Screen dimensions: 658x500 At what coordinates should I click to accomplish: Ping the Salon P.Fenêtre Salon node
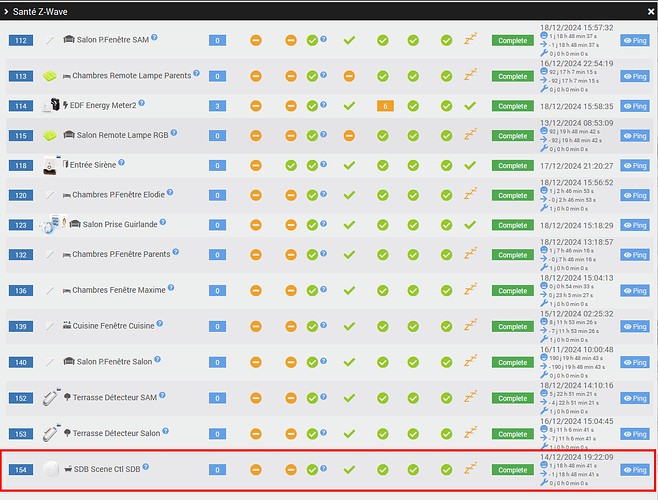[634, 363]
